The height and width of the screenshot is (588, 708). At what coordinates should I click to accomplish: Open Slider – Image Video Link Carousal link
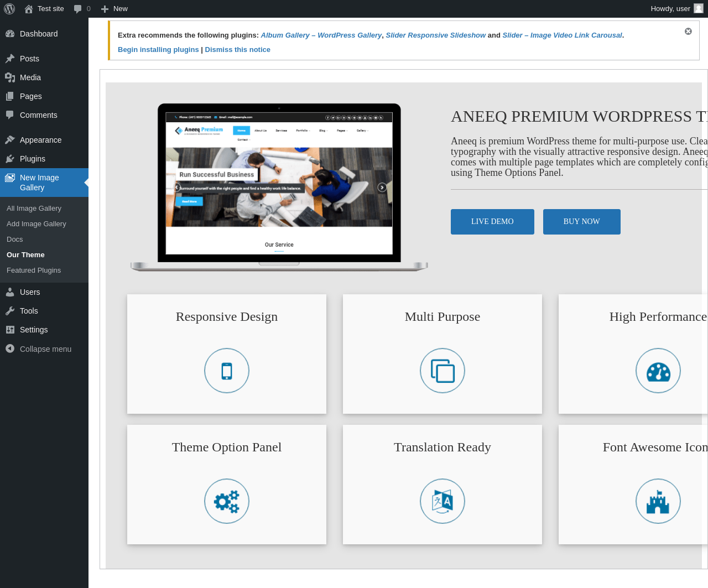coord(562,35)
